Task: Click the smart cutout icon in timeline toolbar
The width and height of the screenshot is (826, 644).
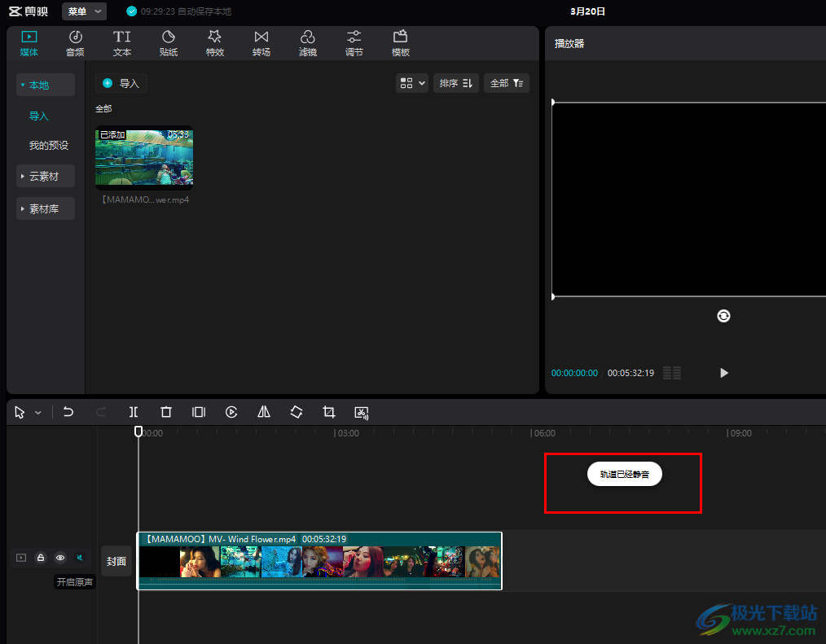Action: point(362,413)
